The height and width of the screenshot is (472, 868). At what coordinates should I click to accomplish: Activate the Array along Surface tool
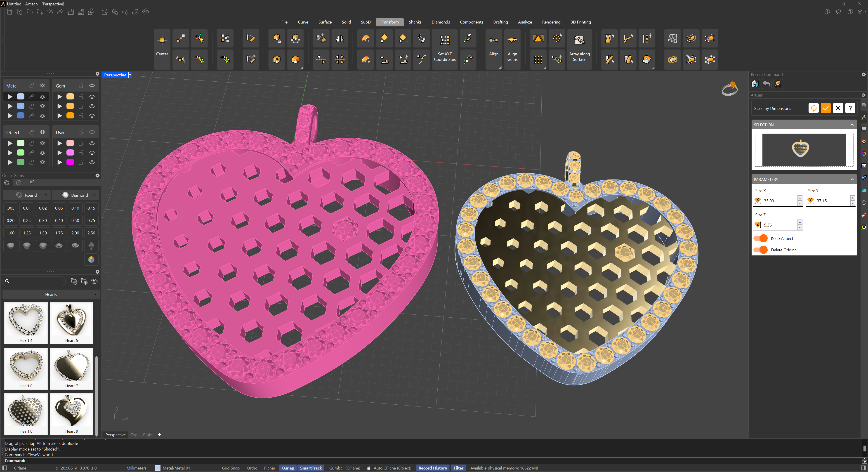[x=579, y=49]
